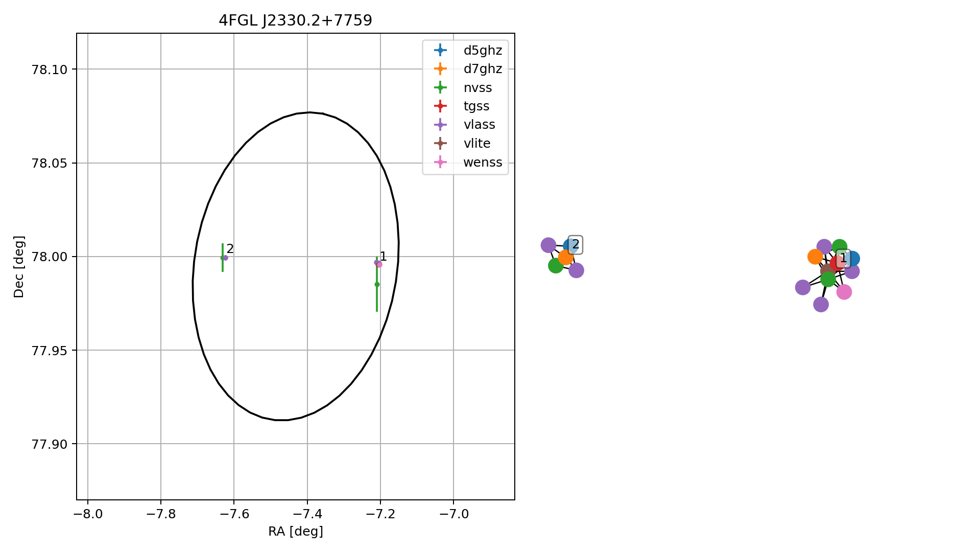Click the d7ghz orange legend marker

[x=440, y=69]
